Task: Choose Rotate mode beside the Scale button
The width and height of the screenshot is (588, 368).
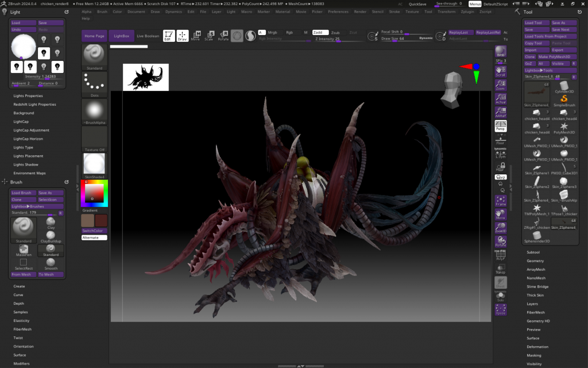Action: click(x=223, y=36)
